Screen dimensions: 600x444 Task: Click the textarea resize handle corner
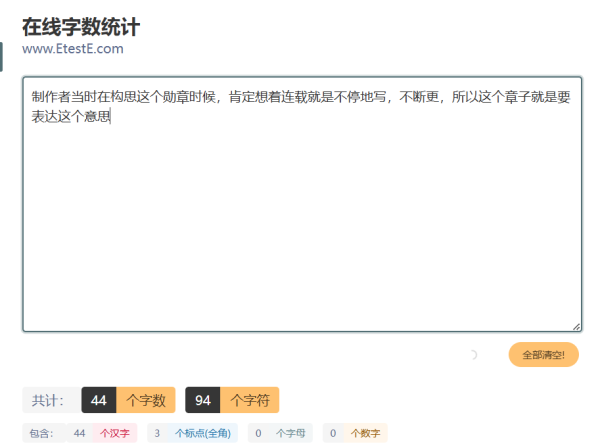click(x=576, y=326)
